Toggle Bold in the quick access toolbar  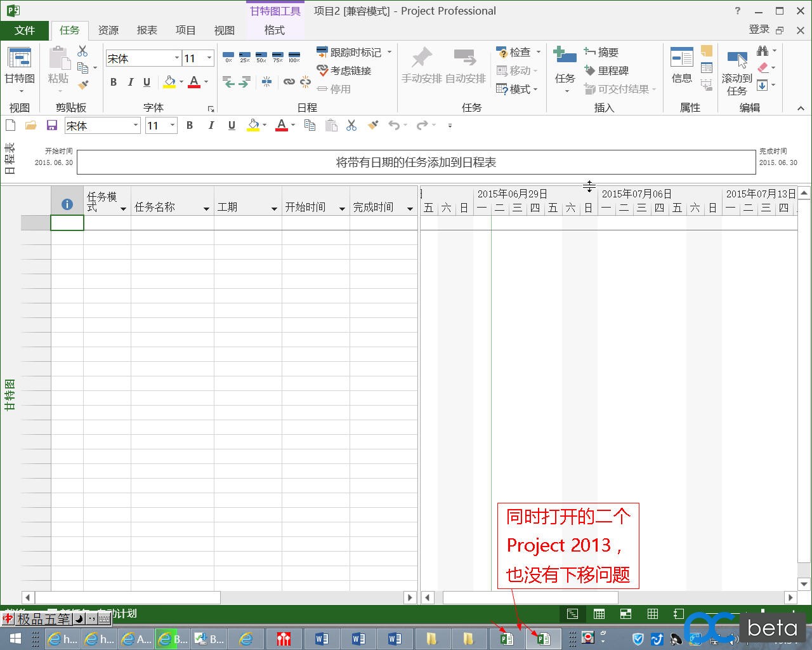[x=189, y=125]
